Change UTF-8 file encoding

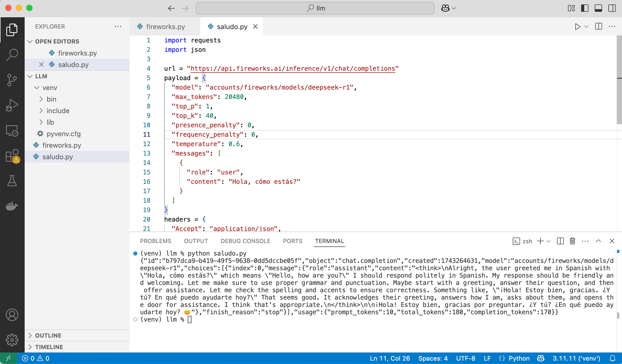(x=465, y=358)
